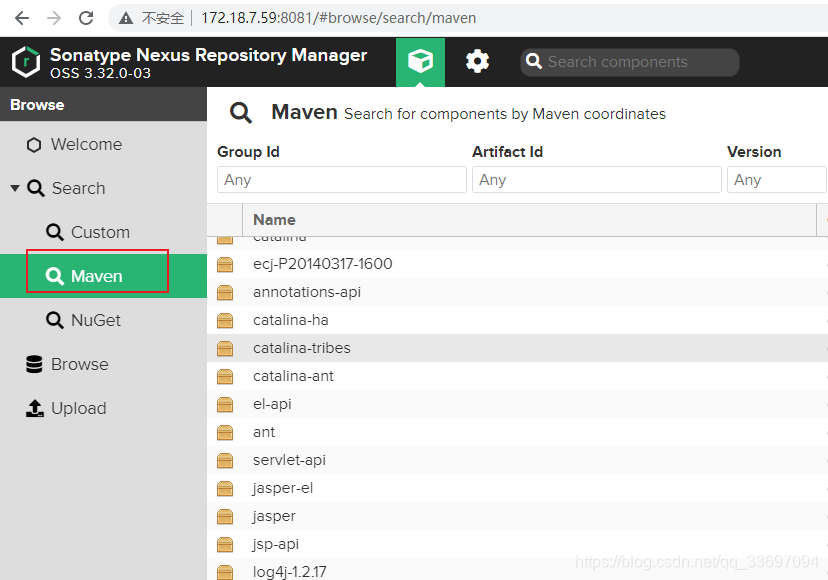Select the catalina-ha row
This screenshot has height=580, width=828.
(518, 320)
